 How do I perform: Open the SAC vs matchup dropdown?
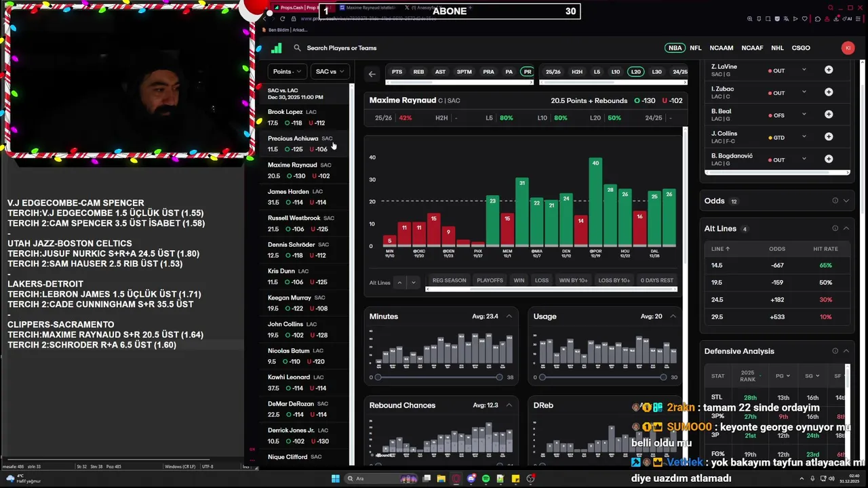[330, 71]
